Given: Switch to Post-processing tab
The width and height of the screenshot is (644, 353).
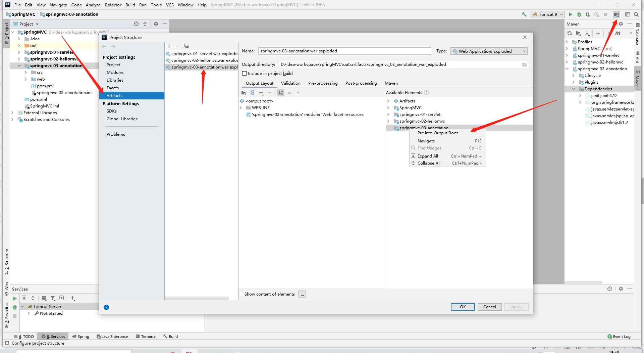Looking at the screenshot, I should [x=361, y=83].
